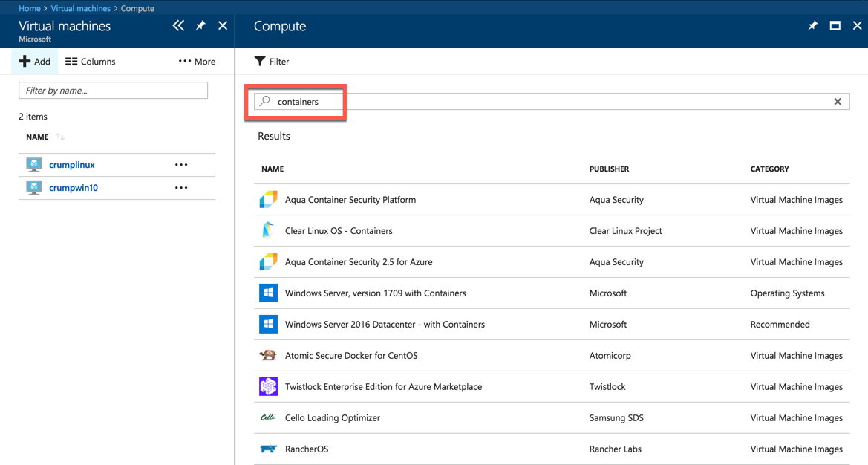Click the Atomic Secure Docker icon

pos(268,356)
